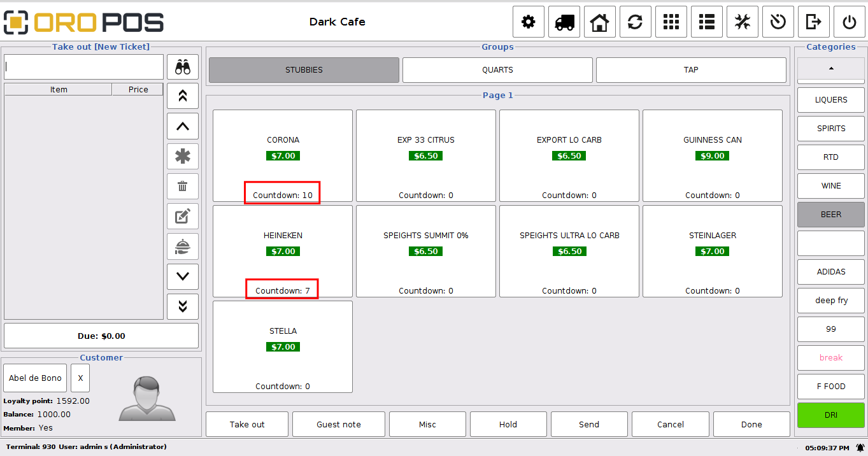This screenshot has height=456, width=868.
Task: Click the power shutdown icon
Action: click(850, 22)
